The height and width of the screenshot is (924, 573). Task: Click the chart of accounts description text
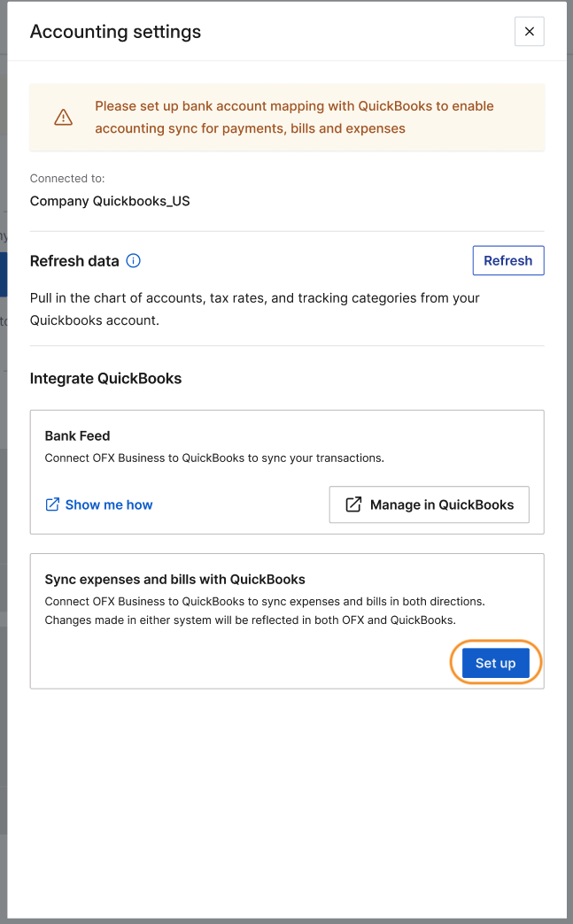255,309
